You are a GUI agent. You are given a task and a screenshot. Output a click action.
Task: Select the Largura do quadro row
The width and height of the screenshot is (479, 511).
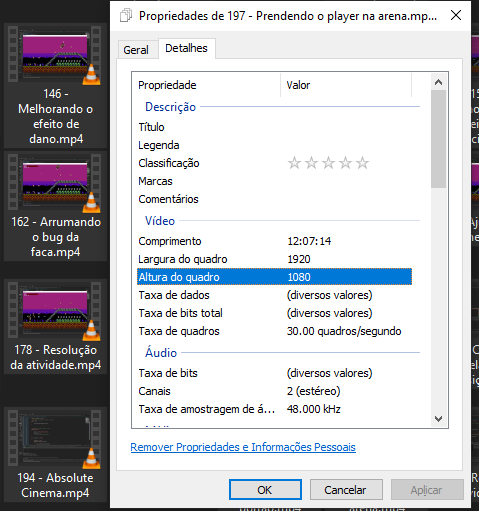pyautogui.click(x=274, y=259)
